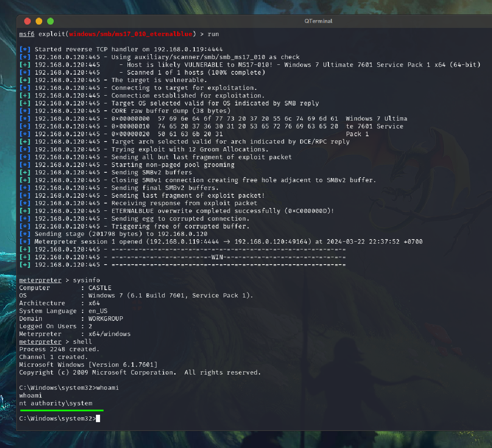Image resolution: width=492 pixels, height=448 pixels.
Task: Click 'Starting non-paged pool grooming' line
Action: 127,165
